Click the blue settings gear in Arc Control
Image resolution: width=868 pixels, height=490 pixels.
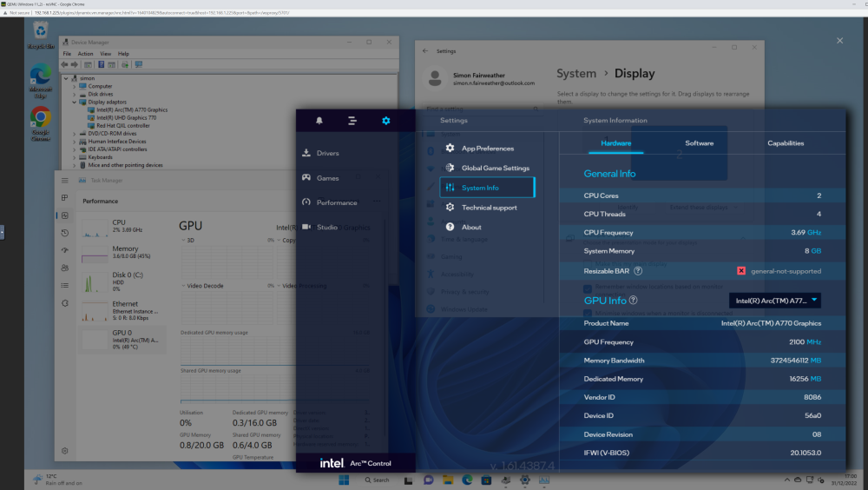386,120
